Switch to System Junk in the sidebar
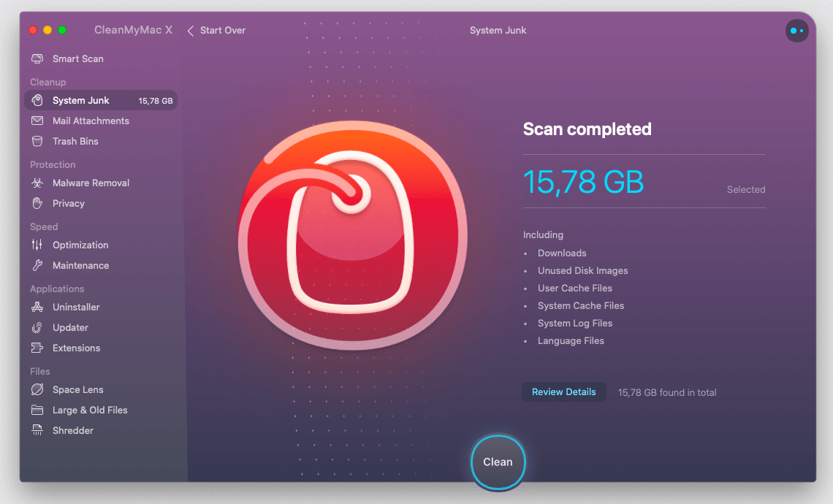 (82, 100)
